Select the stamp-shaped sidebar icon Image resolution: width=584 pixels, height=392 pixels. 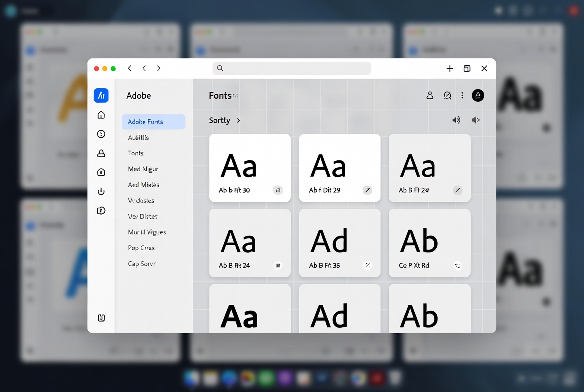101,153
